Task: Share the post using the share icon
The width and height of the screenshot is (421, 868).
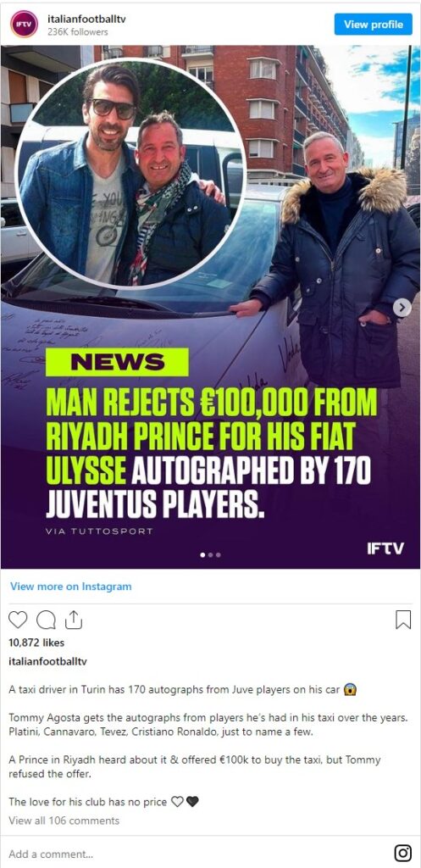Action: click(x=73, y=620)
